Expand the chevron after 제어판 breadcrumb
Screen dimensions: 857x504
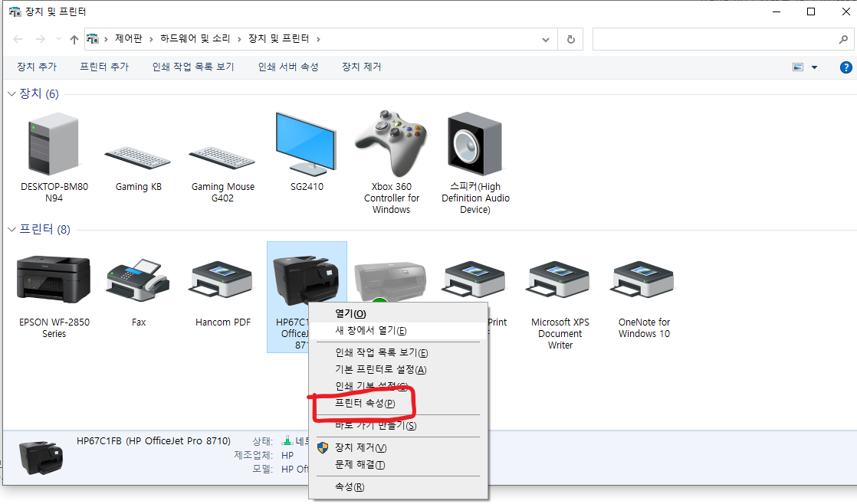point(152,39)
